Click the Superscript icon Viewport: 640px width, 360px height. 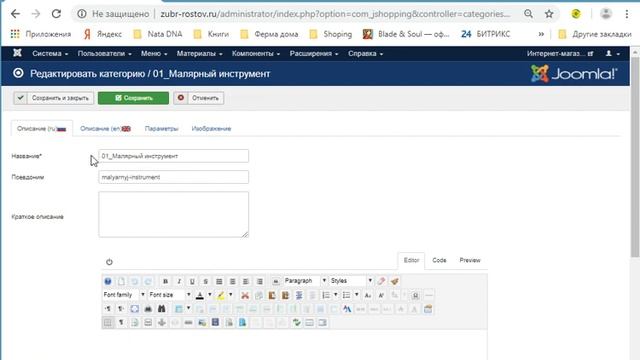click(381, 295)
